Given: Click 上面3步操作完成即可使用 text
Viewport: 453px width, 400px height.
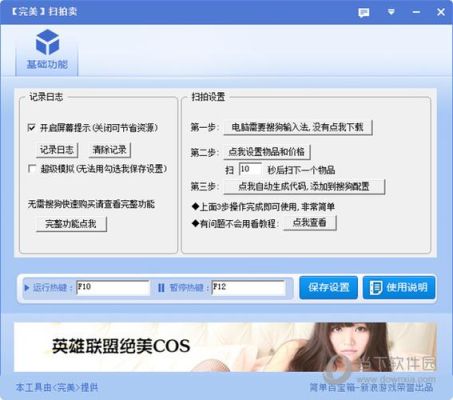Looking at the screenshot, I should point(263,207).
